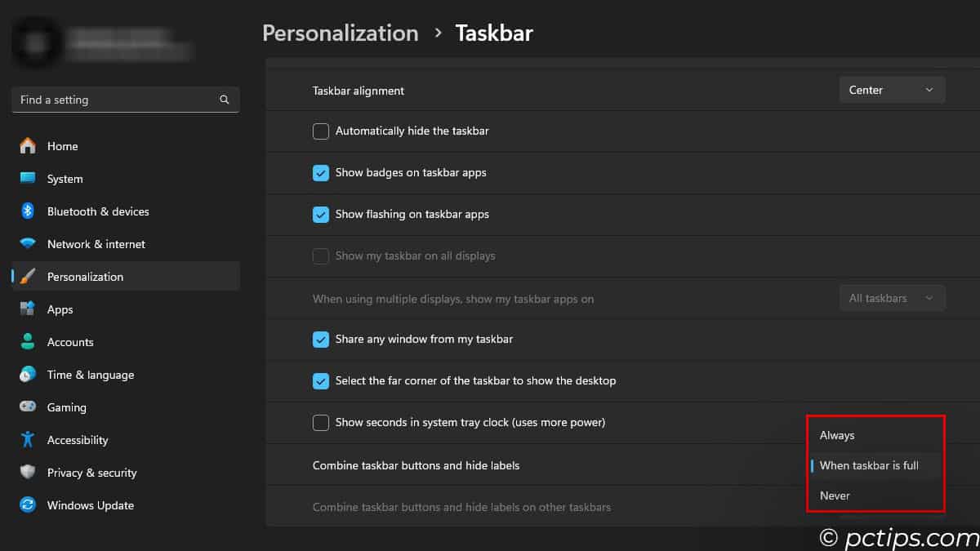The height and width of the screenshot is (551, 980).
Task: Go back via the Personalization breadcrumb
Action: (341, 33)
